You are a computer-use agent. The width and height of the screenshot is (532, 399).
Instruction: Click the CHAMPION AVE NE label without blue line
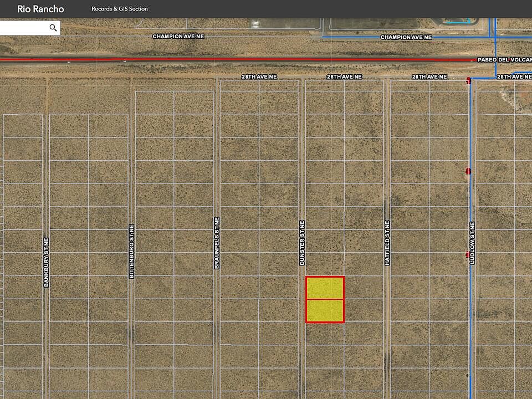click(x=178, y=37)
